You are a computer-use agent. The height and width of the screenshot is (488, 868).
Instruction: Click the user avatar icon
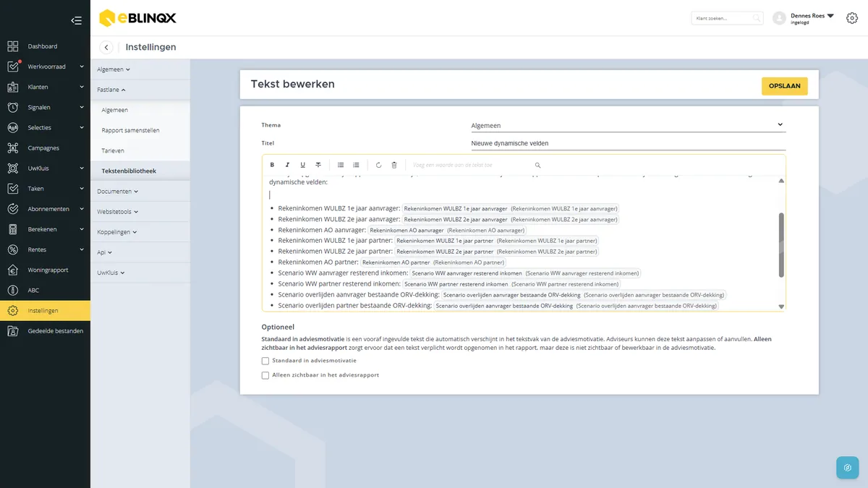click(x=779, y=18)
